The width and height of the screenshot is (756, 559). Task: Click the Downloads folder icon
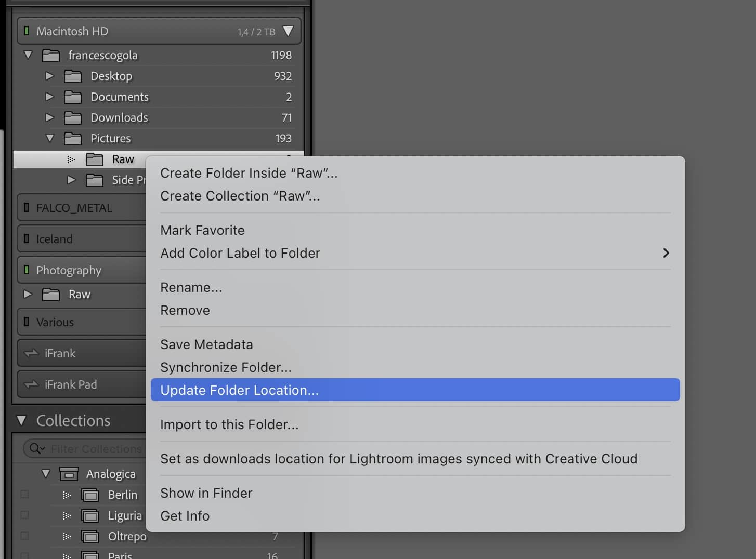tap(72, 118)
